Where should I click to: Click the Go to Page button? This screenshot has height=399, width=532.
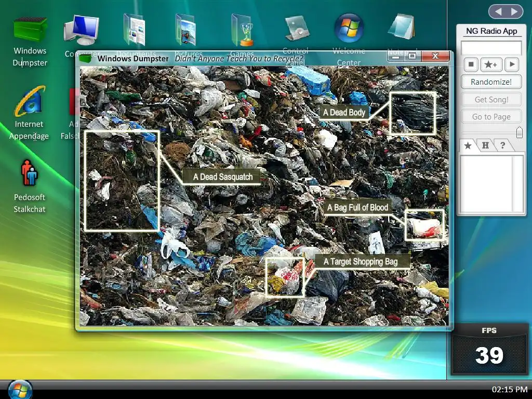tap(491, 117)
